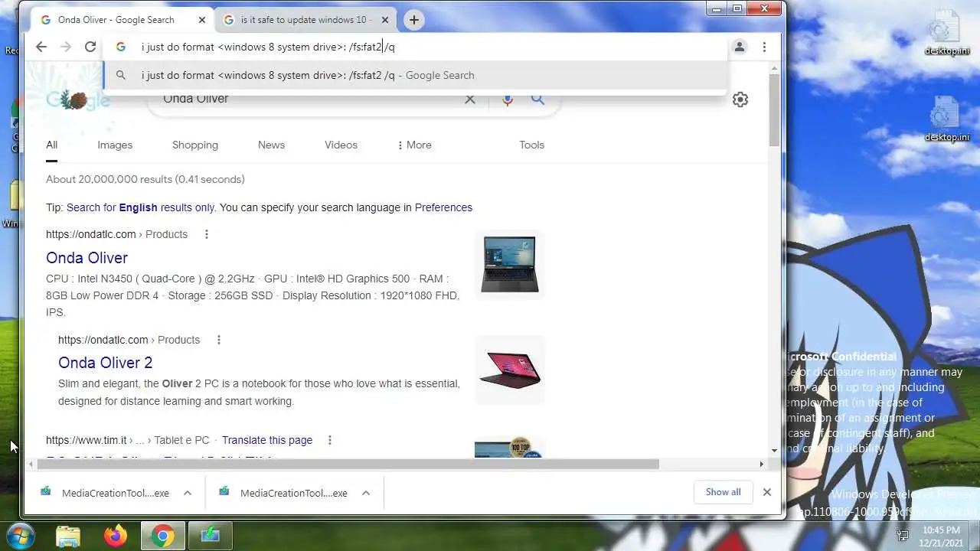Screen dimensions: 980x551
Task: Open Google quick settings gear
Action: tap(740, 99)
